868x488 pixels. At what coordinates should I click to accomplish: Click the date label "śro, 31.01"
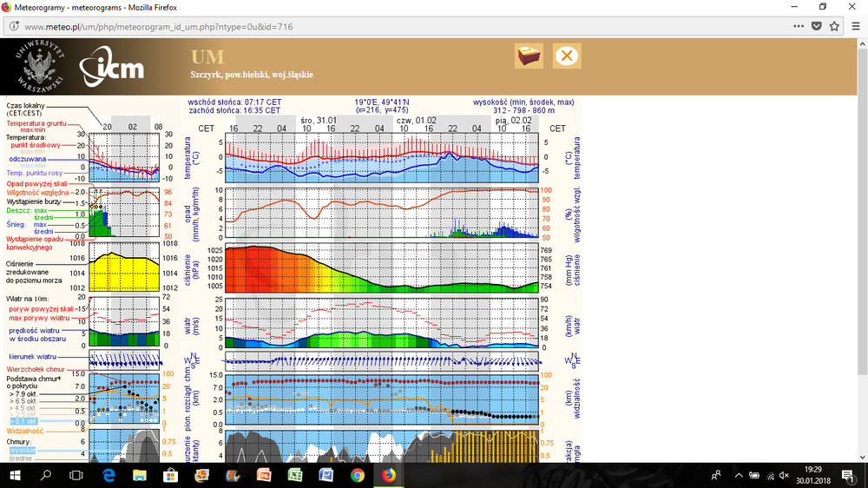(319, 120)
